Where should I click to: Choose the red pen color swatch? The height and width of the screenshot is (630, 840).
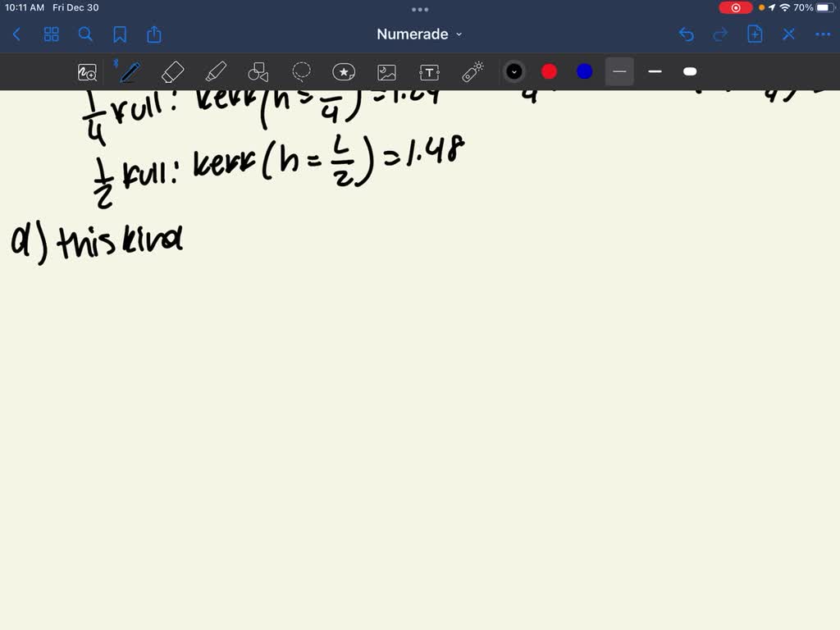[549, 72]
